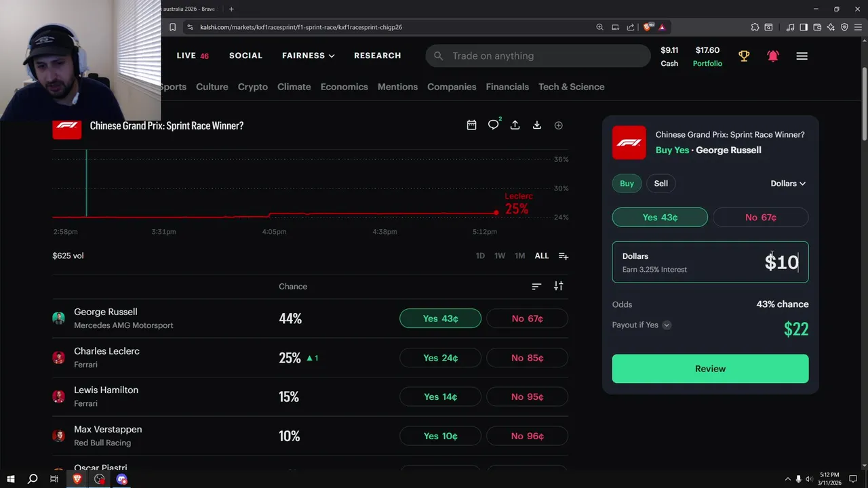
Task: Open the LIVE 46 tab
Action: tap(193, 56)
